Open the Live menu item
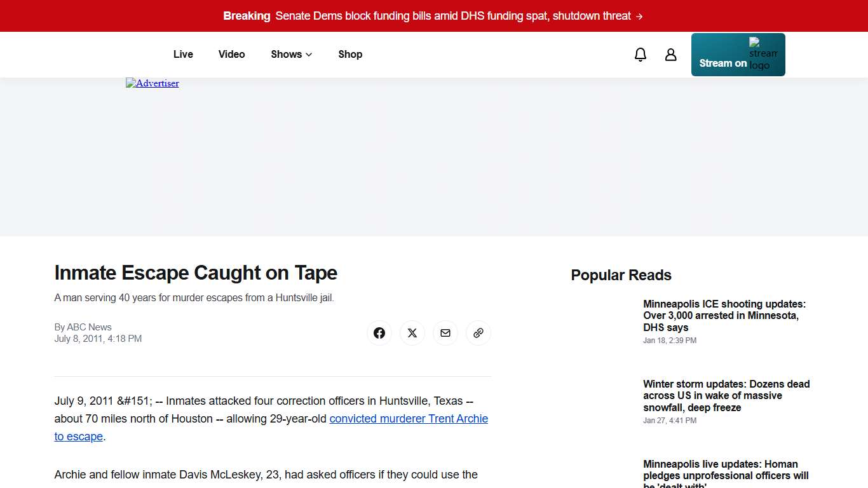Screen dimensions: 868x488 point(183,55)
